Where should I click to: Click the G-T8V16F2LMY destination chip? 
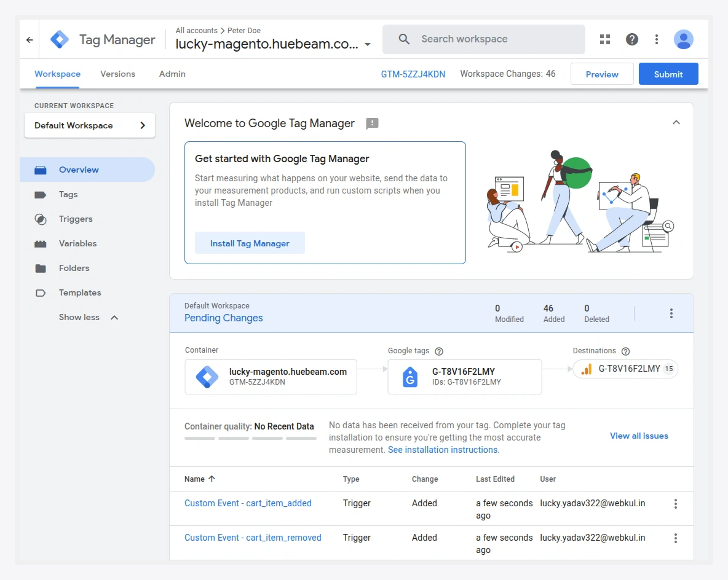625,369
